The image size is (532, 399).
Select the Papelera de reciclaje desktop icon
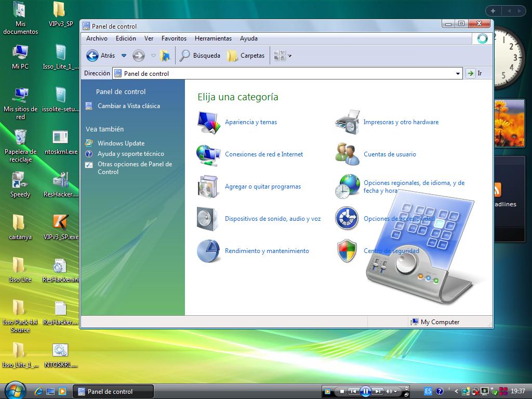(x=20, y=146)
